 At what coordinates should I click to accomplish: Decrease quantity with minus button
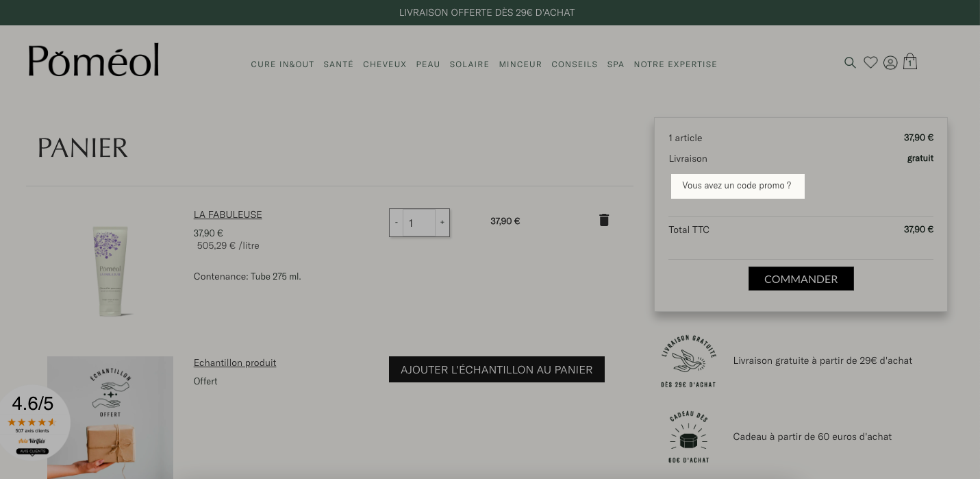(397, 223)
